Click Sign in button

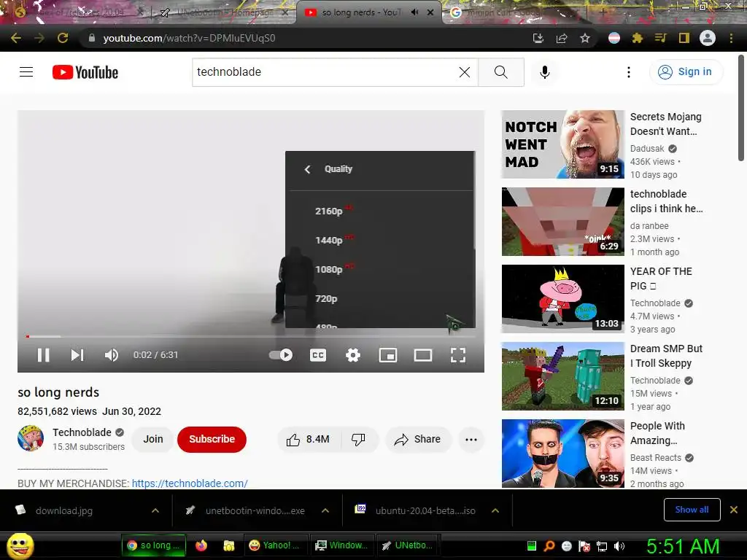point(686,72)
